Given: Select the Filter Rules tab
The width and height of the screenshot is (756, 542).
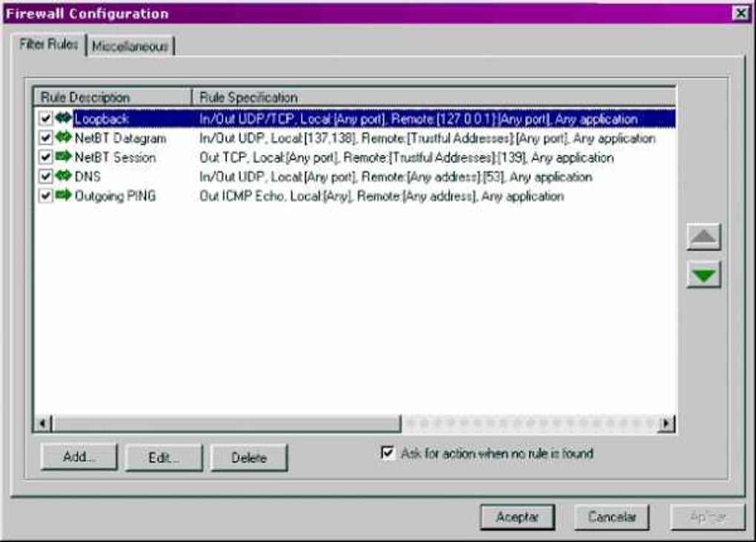Looking at the screenshot, I should (48, 44).
